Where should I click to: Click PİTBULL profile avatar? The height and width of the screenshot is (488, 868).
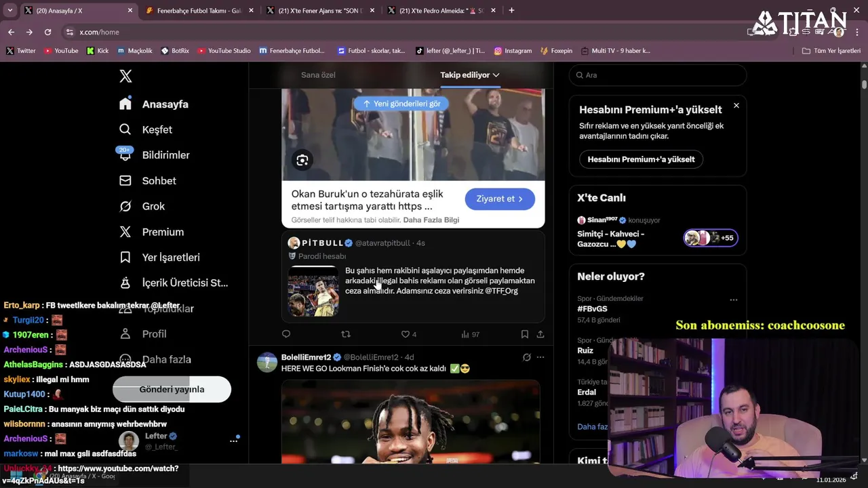click(294, 243)
